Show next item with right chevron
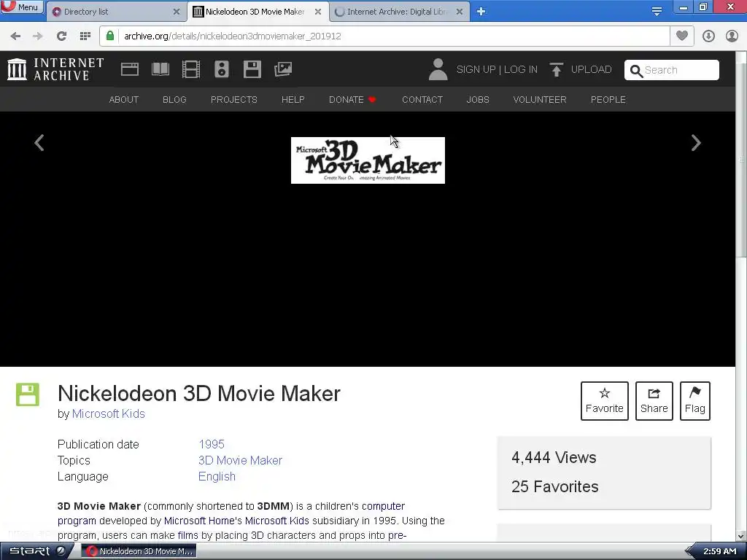Screen dimensions: 747x560 [696, 143]
